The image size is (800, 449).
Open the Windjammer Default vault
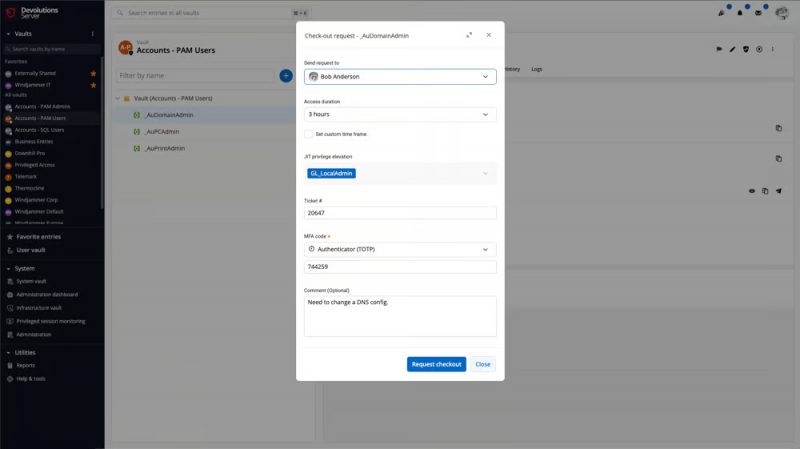pos(39,212)
